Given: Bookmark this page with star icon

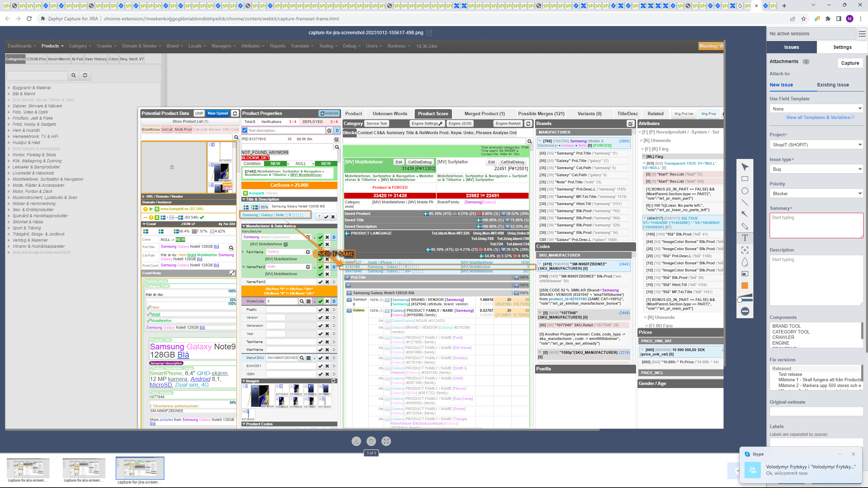Looking at the screenshot, I should [804, 19].
